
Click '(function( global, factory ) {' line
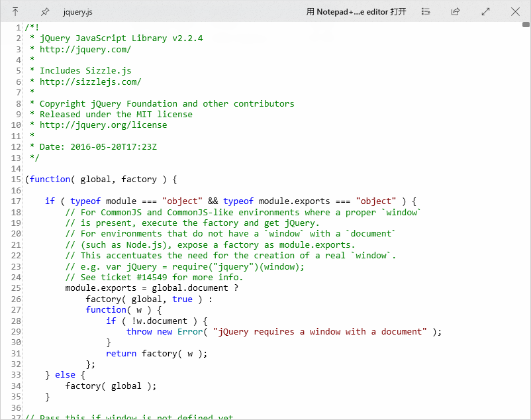tap(101, 180)
